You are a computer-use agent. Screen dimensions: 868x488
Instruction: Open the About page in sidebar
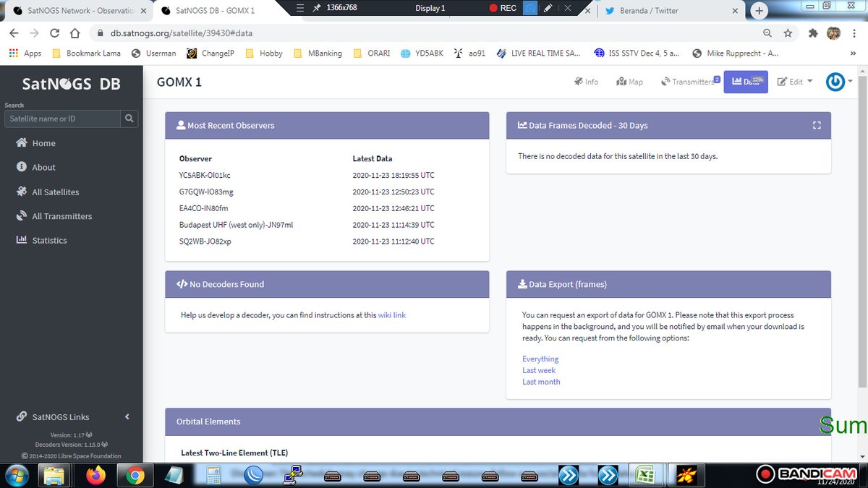click(x=35, y=167)
